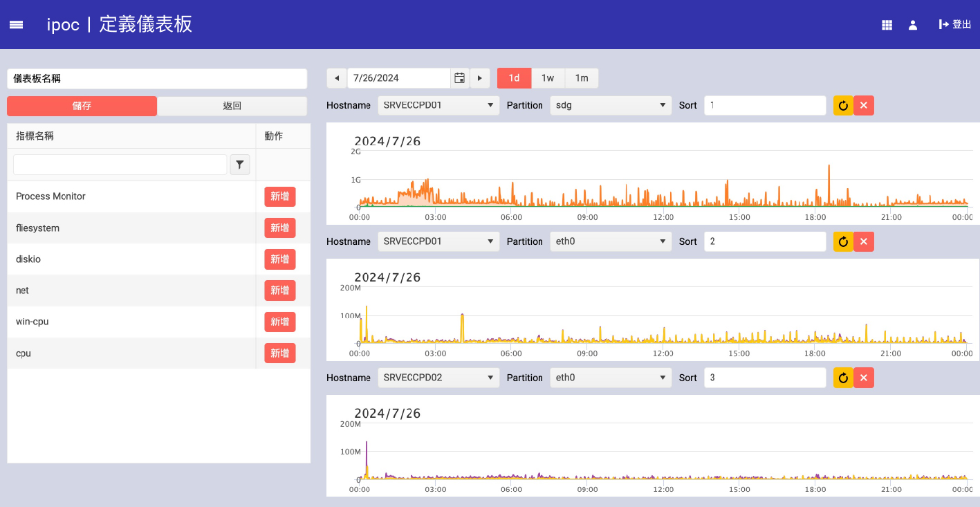
Task: Click the 儀表板名稱 dashboard name field
Action: click(157, 79)
